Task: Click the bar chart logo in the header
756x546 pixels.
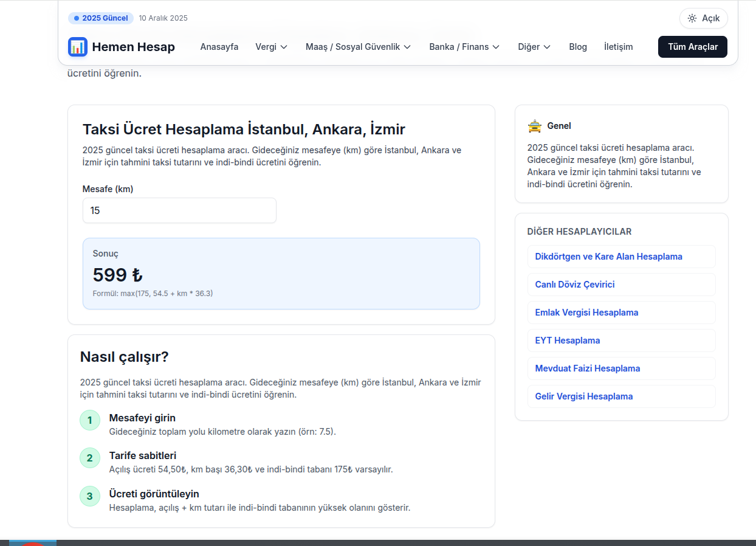Action: click(77, 46)
